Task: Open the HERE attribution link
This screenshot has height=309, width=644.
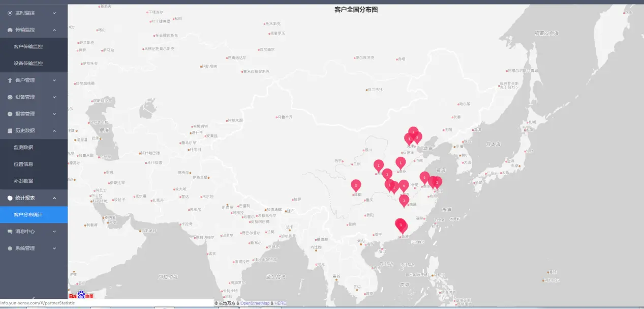Action: point(280,303)
